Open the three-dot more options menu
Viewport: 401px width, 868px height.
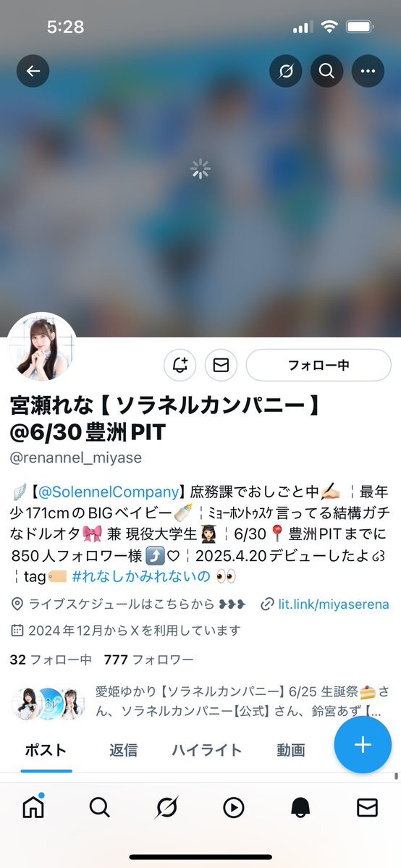pyautogui.click(x=368, y=71)
